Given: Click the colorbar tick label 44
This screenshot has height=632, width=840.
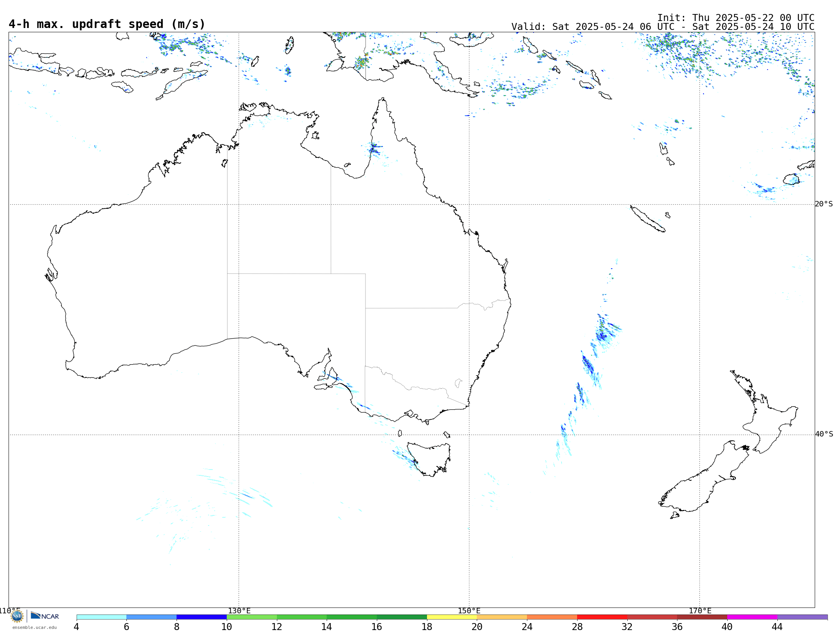Looking at the screenshot, I should pos(777,627).
